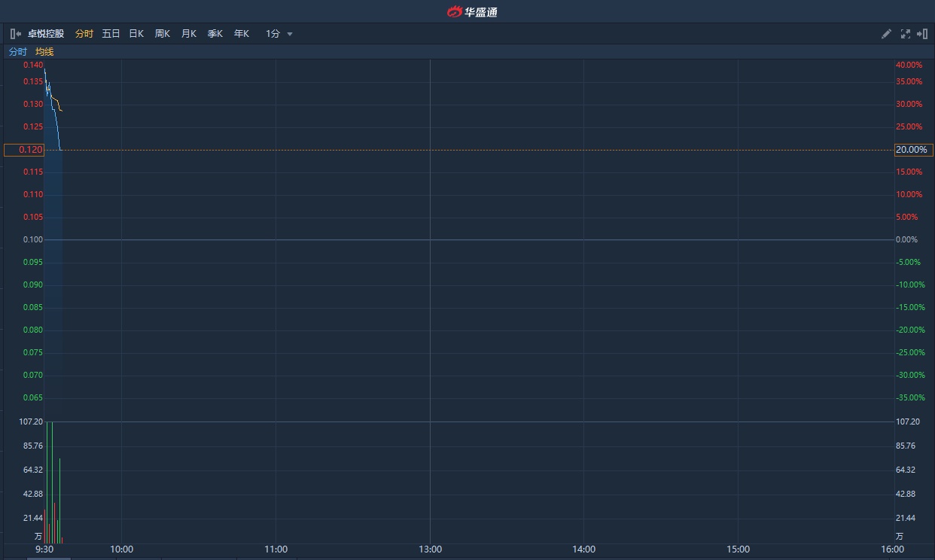Toggle the 均线 average line legend
The image size is (935, 560).
point(44,52)
